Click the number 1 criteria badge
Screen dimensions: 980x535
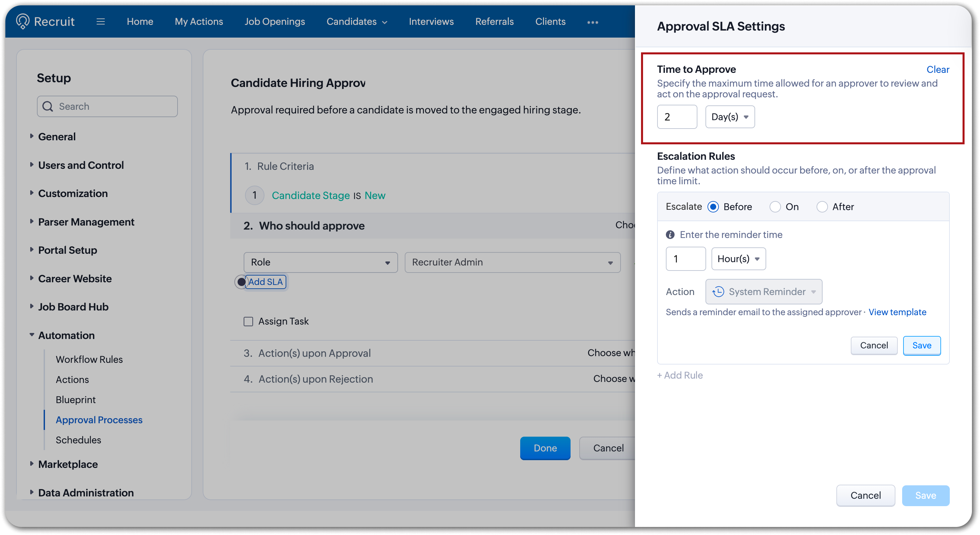point(254,195)
